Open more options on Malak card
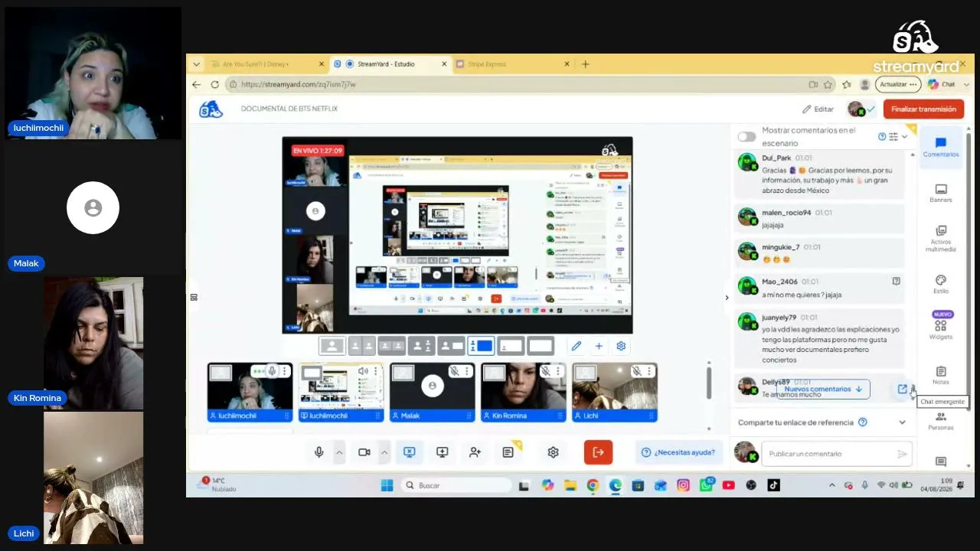Image resolution: width=980 pixels, height=551 pixels. [467, 371]
